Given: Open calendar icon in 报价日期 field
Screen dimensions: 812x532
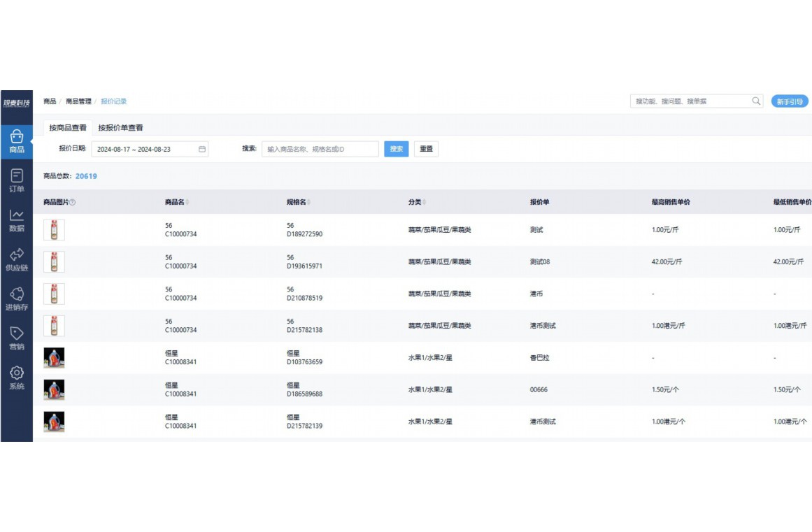Looking at the screenshot, I should pyautogui.click(x=202, y=150).
